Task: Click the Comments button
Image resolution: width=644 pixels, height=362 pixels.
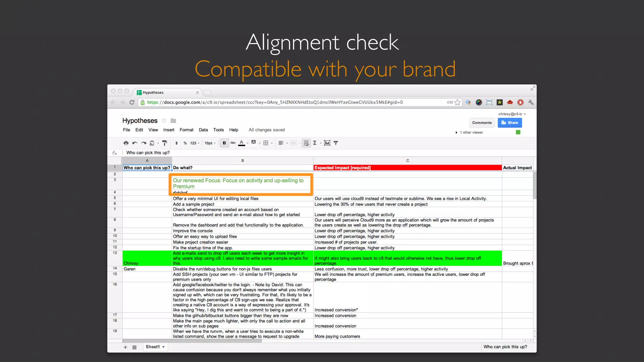Action: 482,123
